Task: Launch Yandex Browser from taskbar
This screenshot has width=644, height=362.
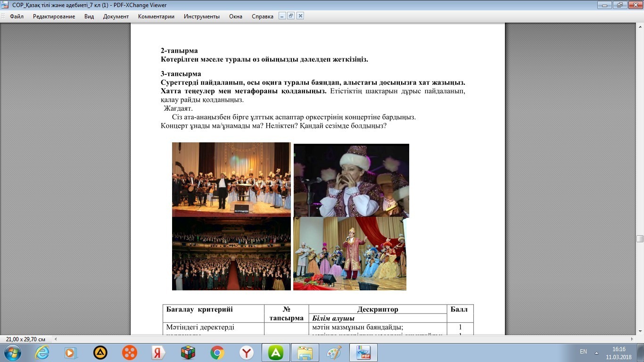Action: (246, 353)
